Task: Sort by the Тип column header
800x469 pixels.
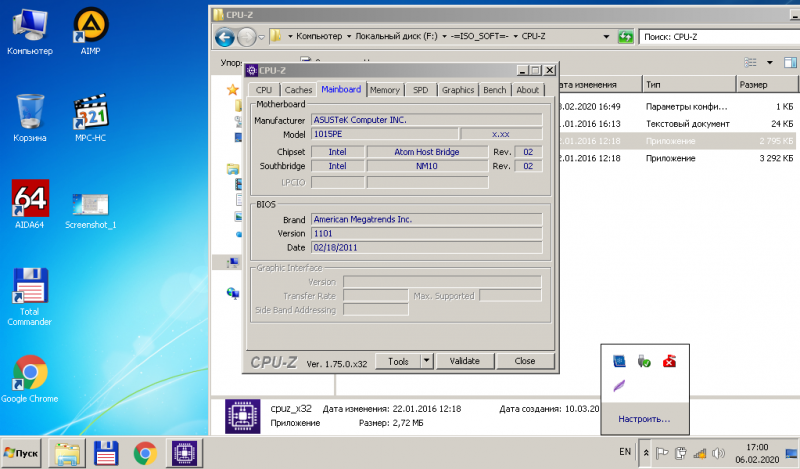Action: pos(689,85)
